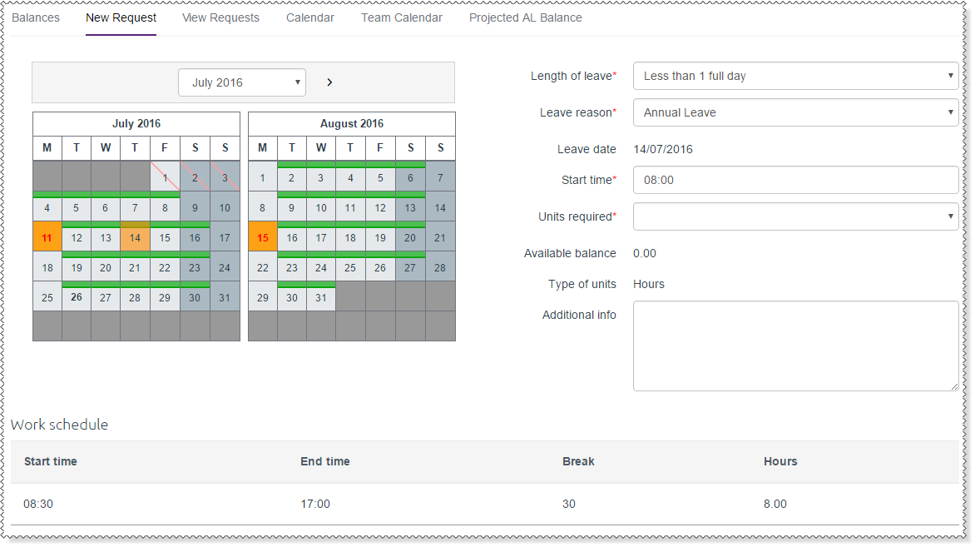The image size is (980, 552).
Task: Expand the Units required dropdown
Action: (795, 216)
